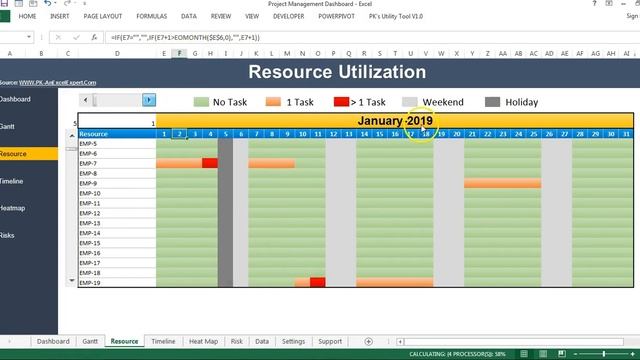The width and height of the screenshot is (640, 360).
Task: Go to the Data sheet tab
Action: click(262, 341)
